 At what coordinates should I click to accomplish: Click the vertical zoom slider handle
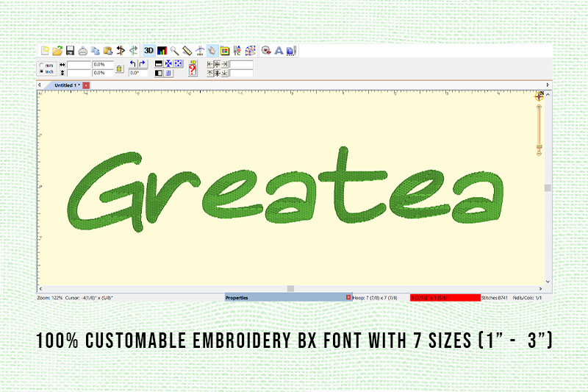click(539, 146)
